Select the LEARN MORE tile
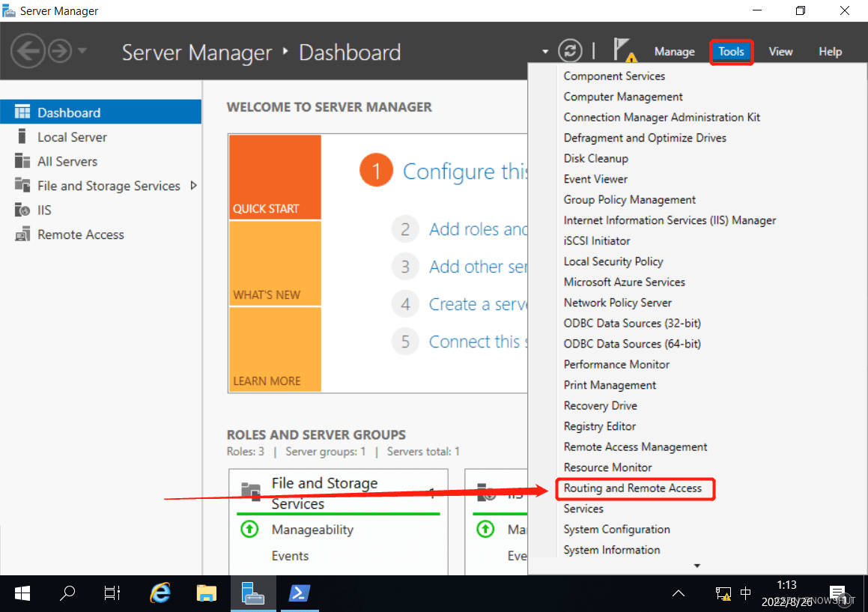The image size is (868, 612). point(275,349)
